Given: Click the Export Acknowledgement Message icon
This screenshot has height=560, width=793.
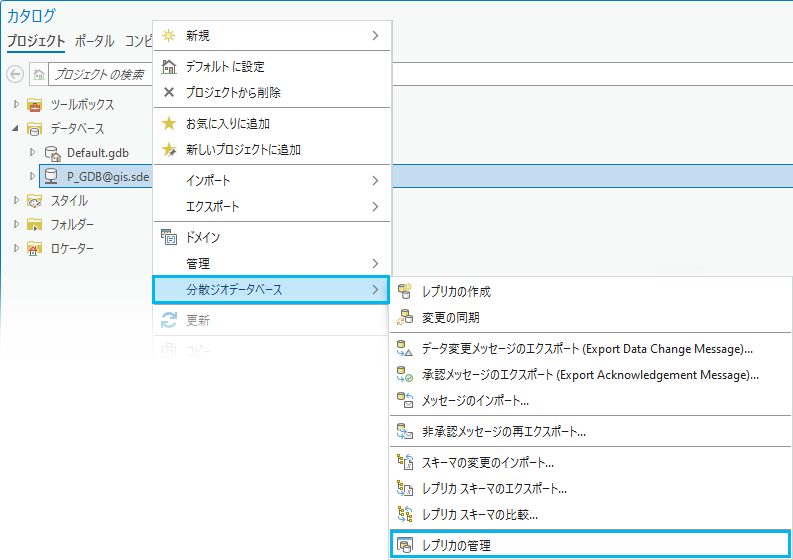Looking at the screenshot, I should coord(405,374).
